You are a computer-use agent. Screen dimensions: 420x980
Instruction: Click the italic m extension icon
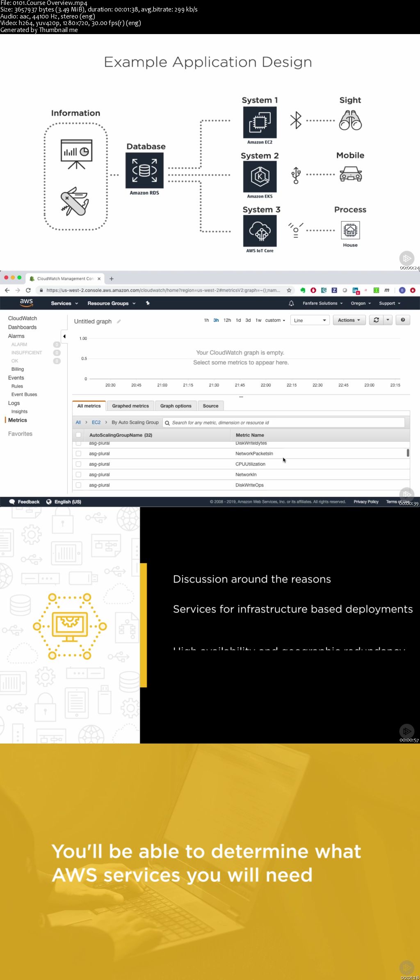pos(387,290)
